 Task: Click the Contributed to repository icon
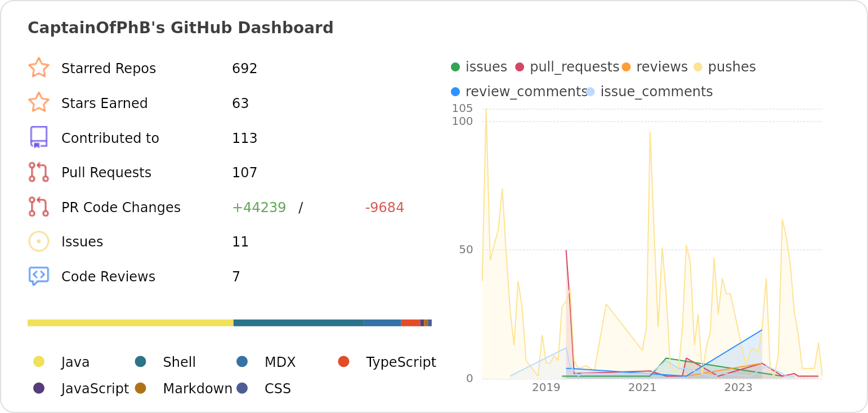tap(39, 137)
